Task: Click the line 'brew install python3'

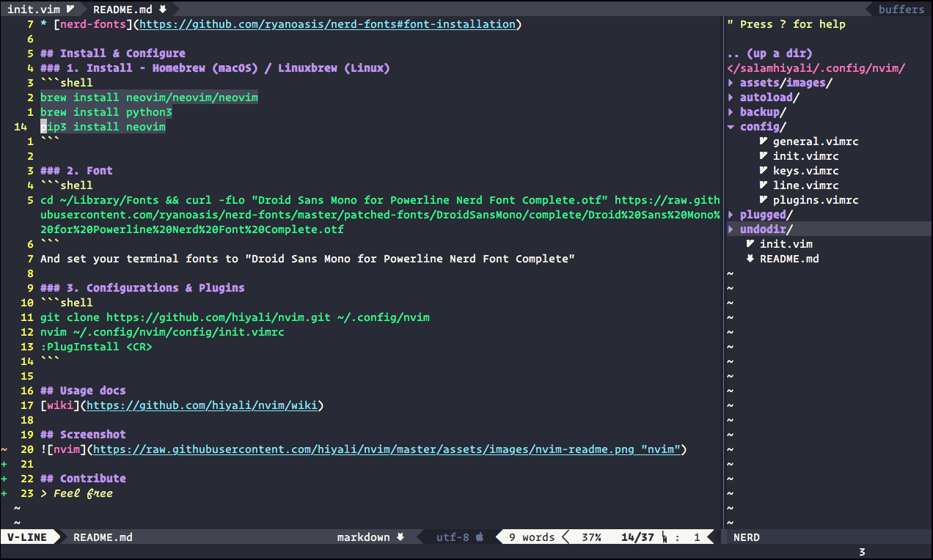Action: tap(106, 112)
